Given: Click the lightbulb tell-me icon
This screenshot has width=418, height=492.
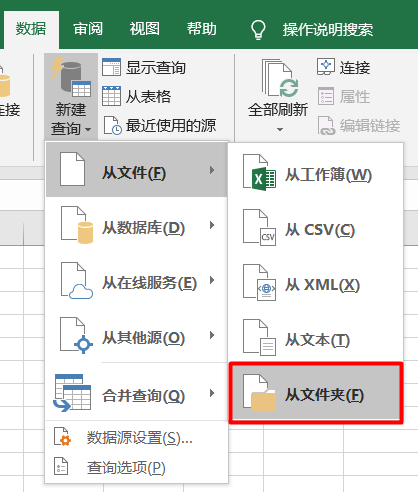Looking at the screenshot, I should click(258, 29).
